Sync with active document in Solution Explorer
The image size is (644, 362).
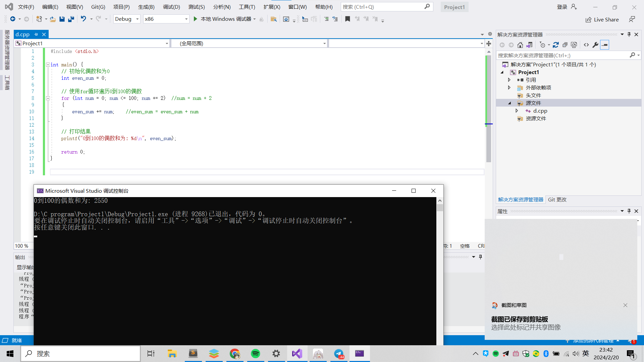[556, 45]
